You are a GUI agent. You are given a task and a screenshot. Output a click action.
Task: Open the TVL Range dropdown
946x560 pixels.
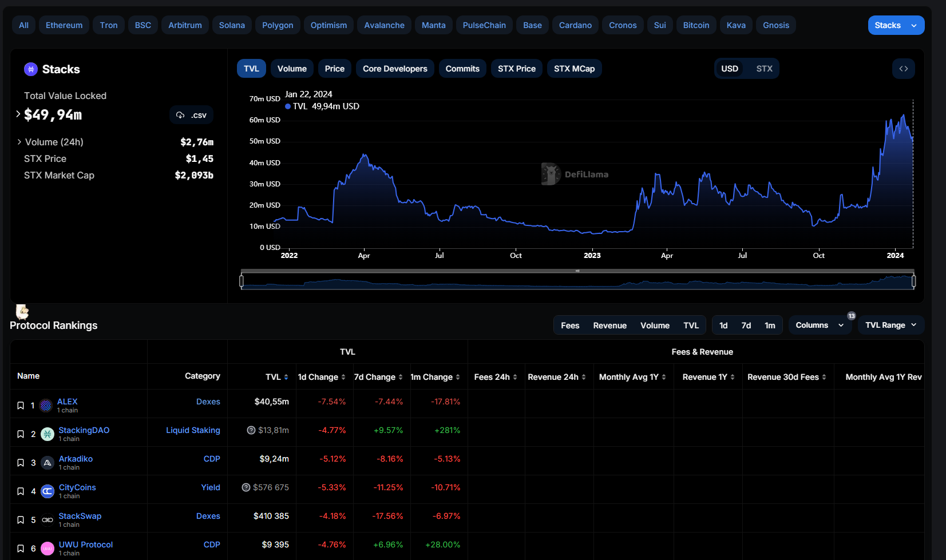[x=891, y=325]
